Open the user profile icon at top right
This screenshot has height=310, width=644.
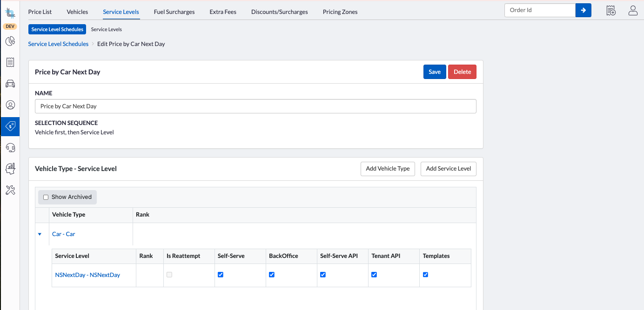coord(633,11)
